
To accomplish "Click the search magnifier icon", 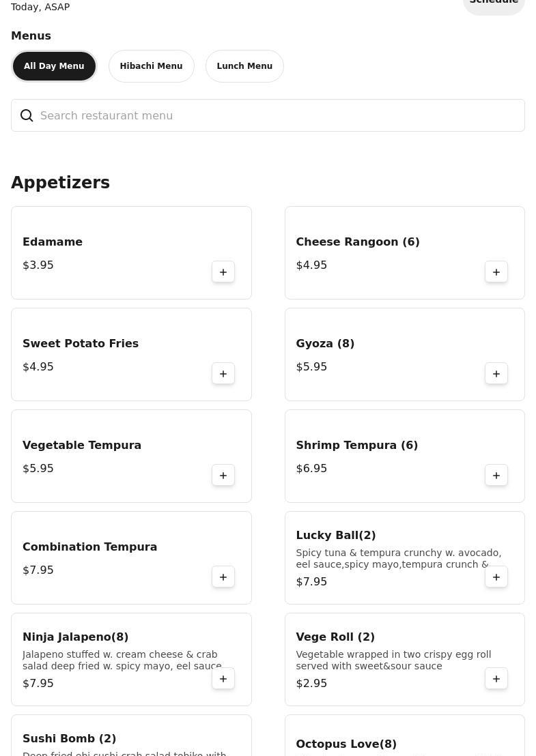I will click(27, 115).
